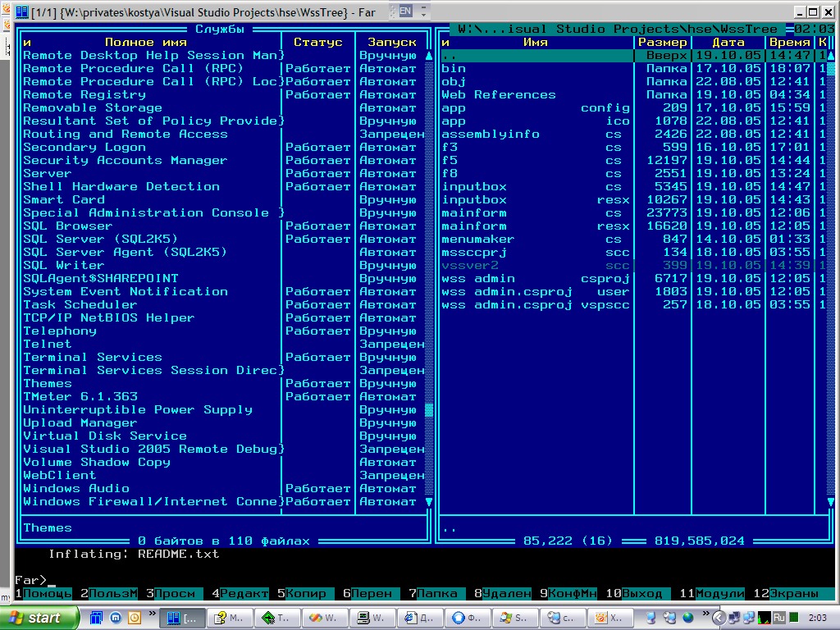
Task: Select the 'menumaker cs' file
Action: tap(634, 239)
